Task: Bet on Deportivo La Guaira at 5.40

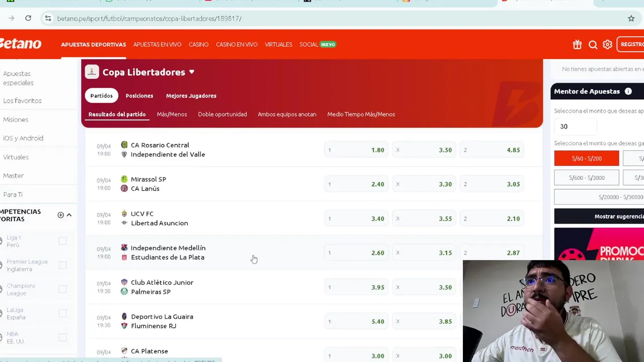Action: (356, 322)
